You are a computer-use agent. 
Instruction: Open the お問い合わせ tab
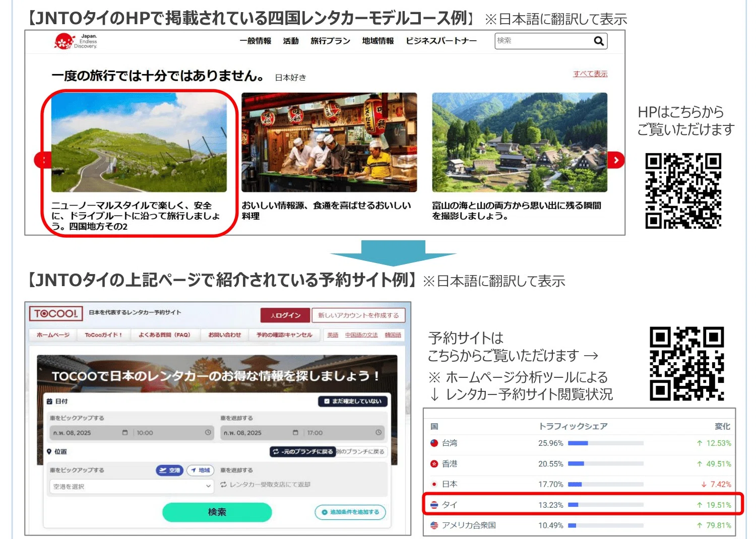click(x=225, y=335)
